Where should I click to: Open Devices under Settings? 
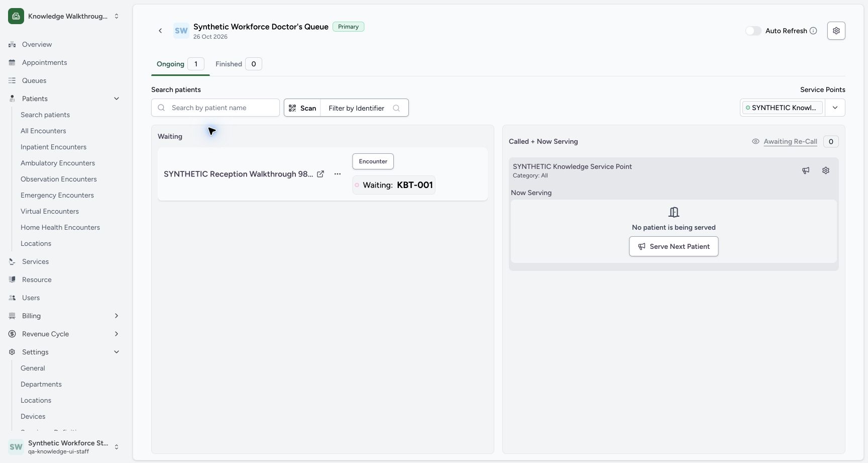click(x=33, y=416)
